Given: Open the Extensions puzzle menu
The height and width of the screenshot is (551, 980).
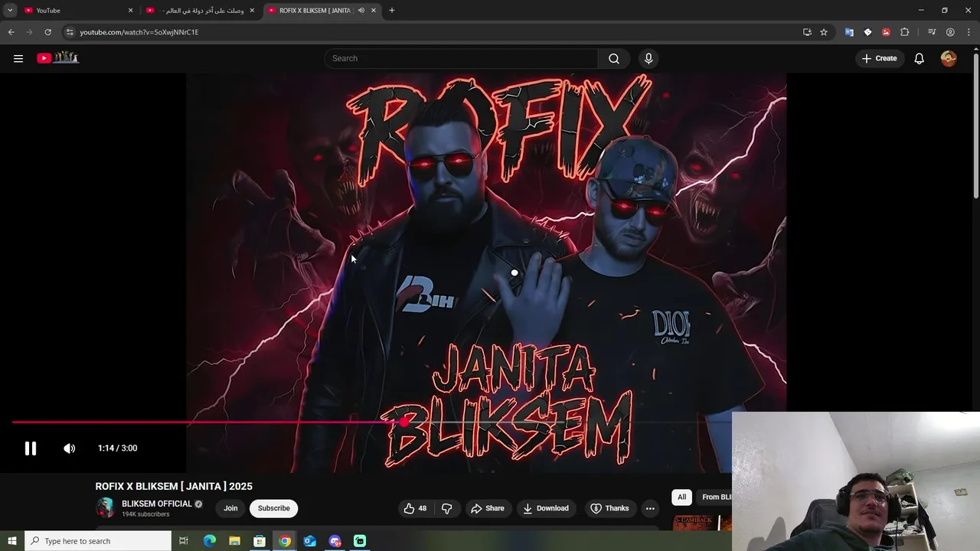Looking at the screenshot, I should [904, 32].
